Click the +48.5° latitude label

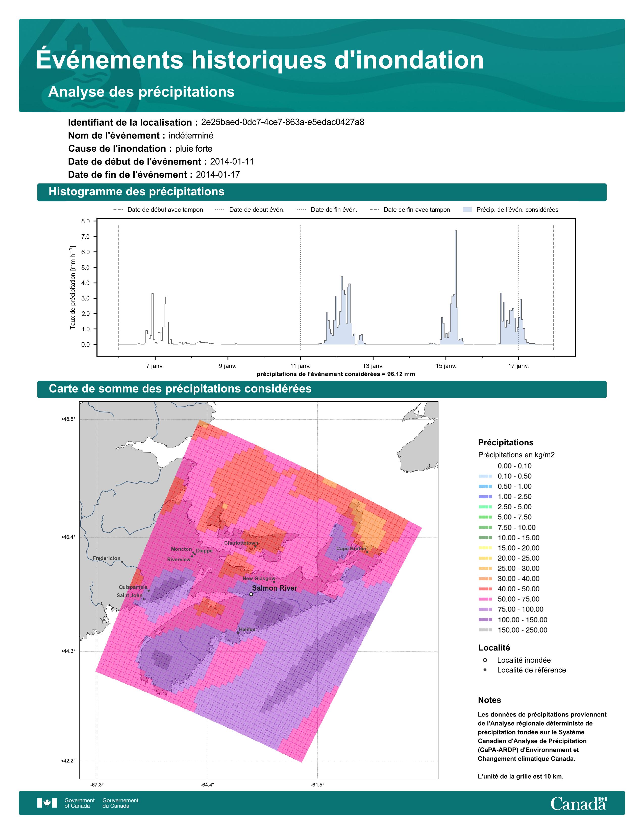tap(68, 419)
